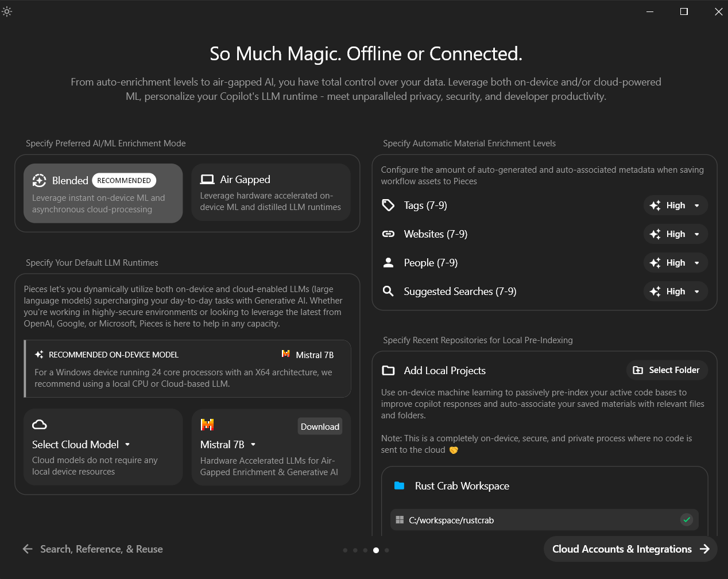Viewport: 728px width, 579px height.
Task: Click the People person icon
Action: [389, 263]
